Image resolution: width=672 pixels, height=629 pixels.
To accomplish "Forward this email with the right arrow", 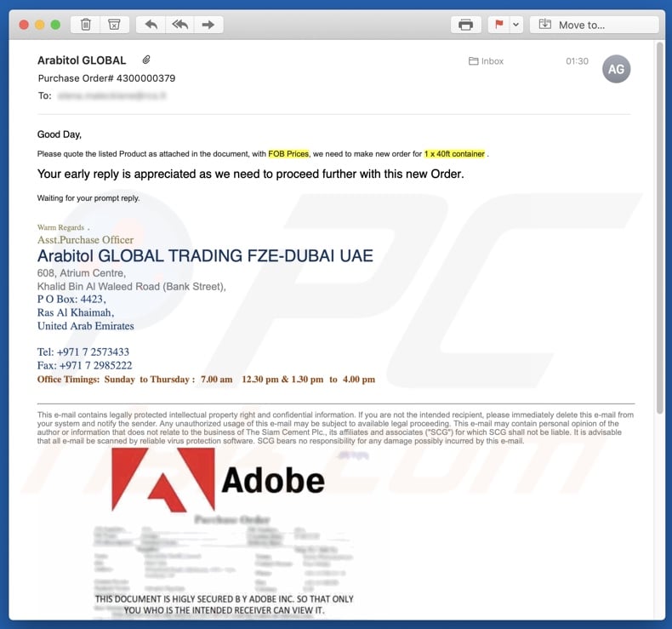I will pyautogui.click(x=208, y=25).
